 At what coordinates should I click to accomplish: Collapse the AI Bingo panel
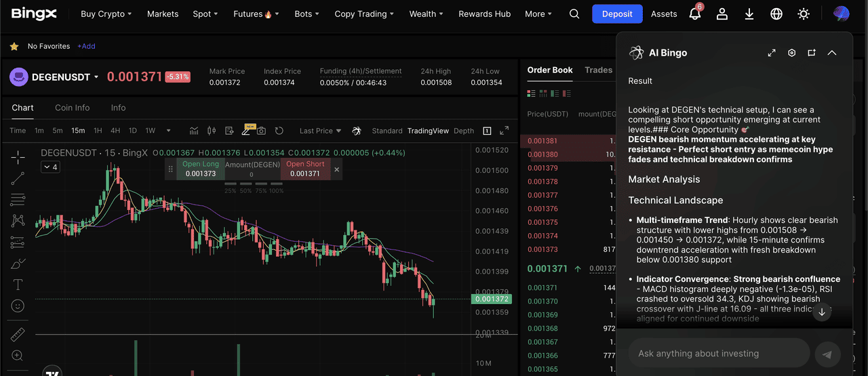point(832,53)
